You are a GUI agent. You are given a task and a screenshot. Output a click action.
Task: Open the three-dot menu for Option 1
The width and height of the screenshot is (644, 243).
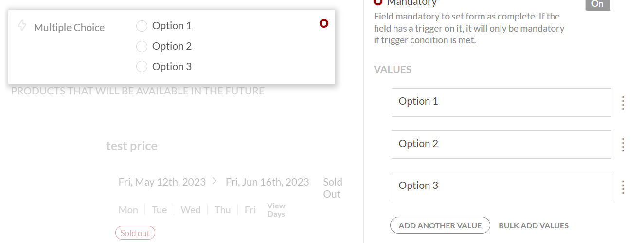(x=623, y=103)
